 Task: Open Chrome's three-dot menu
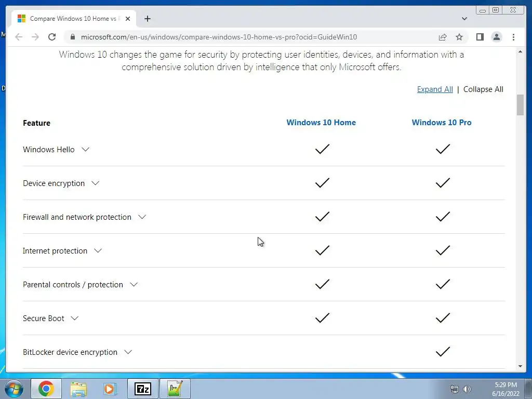point(513,37)
